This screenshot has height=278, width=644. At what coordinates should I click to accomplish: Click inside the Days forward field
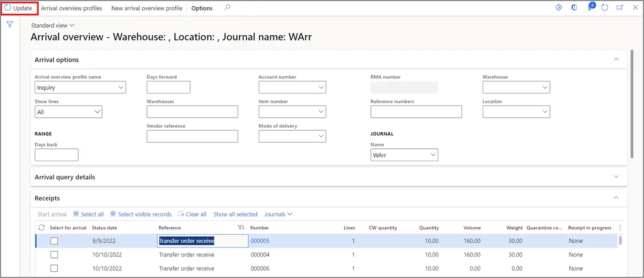pos(168,87)
